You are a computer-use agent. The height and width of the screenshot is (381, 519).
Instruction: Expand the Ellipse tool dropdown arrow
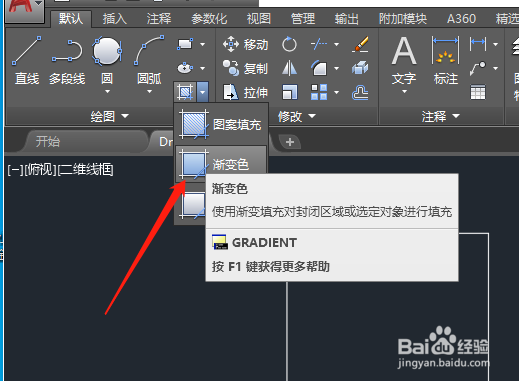click(202, 68)
